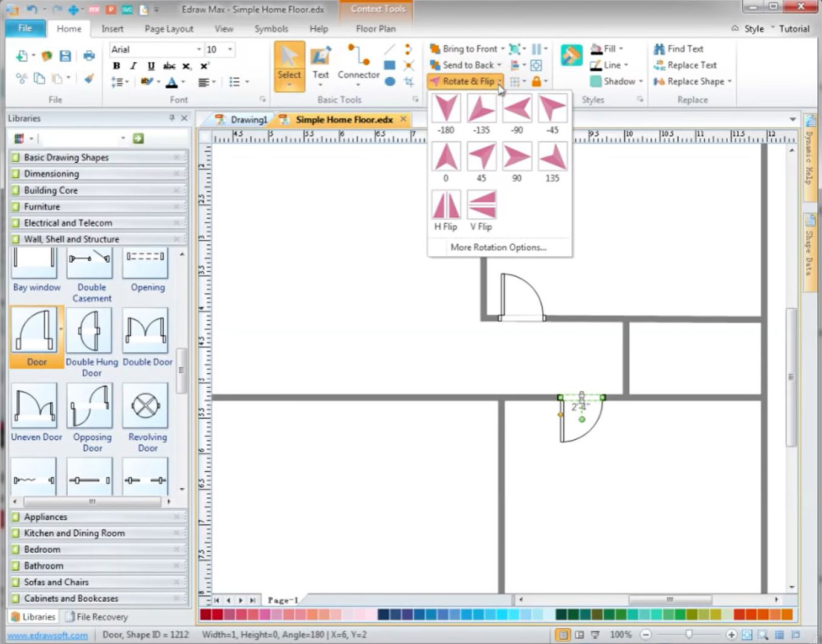Image resolution: width=822 pixels, height=644 pixels.
Task: Click More Rotation Options
Action: 498,247
